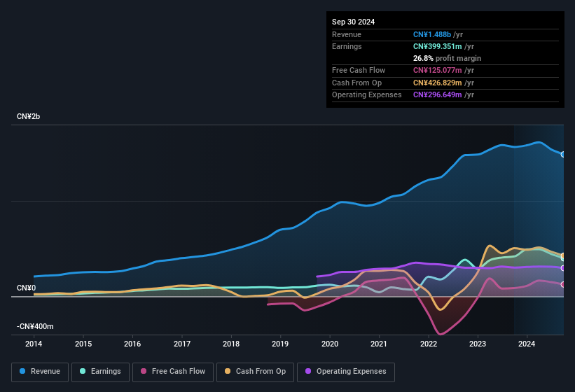575x392 pixels.
Task: Toggle the Cash From Op legend button
Action: click(255, 372)
